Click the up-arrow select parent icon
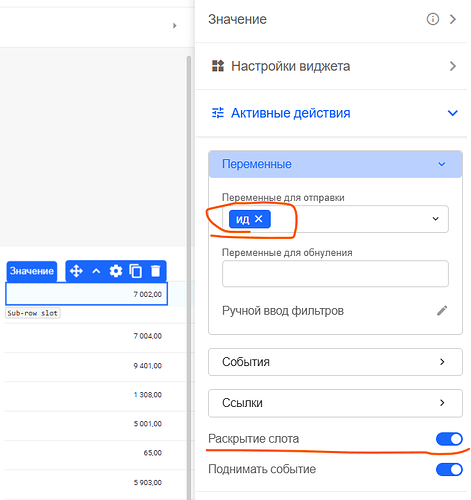Viewport: 471px width, 500px height. 96,271
